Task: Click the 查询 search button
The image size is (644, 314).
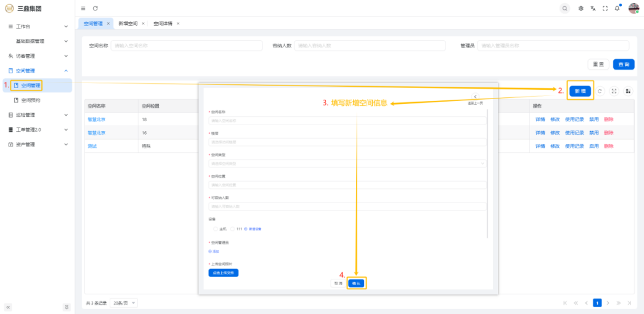Action: click(x=623, y=65)
